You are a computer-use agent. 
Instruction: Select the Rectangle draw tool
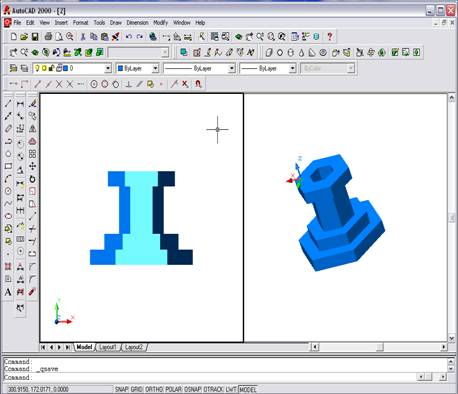[8, 166]
